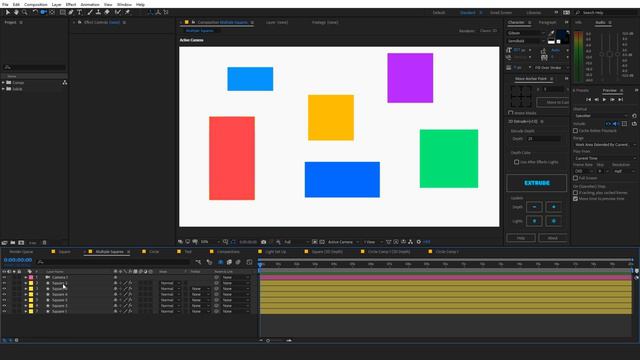
Task: Select the Rectangle shape tool
Action: [62, 12]
